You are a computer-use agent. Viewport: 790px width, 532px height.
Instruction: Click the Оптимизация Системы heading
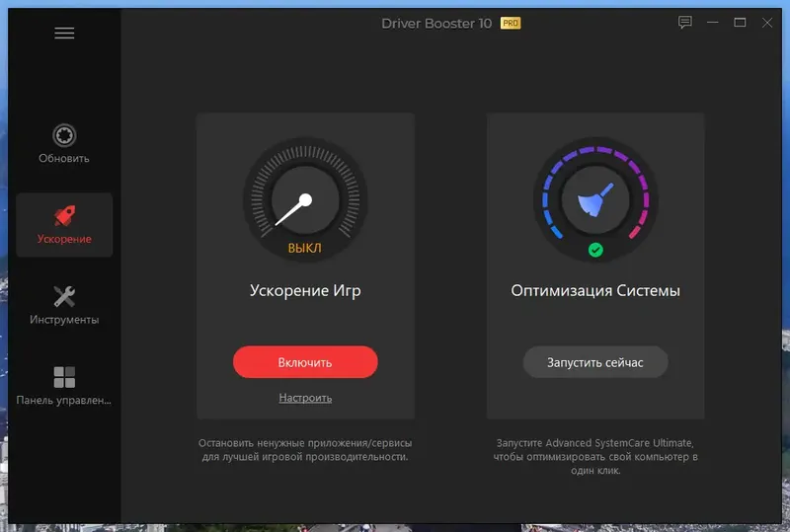click(x=595, y=291)
